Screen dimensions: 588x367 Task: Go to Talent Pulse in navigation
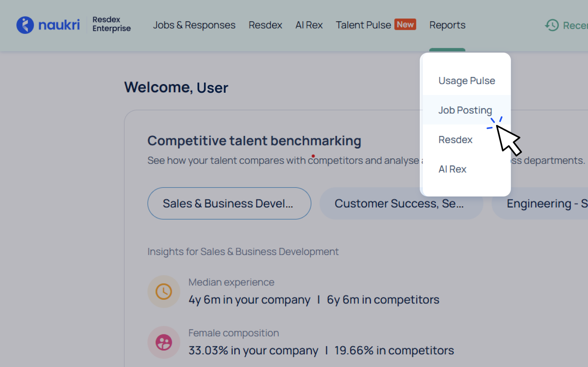click(363, 25)
